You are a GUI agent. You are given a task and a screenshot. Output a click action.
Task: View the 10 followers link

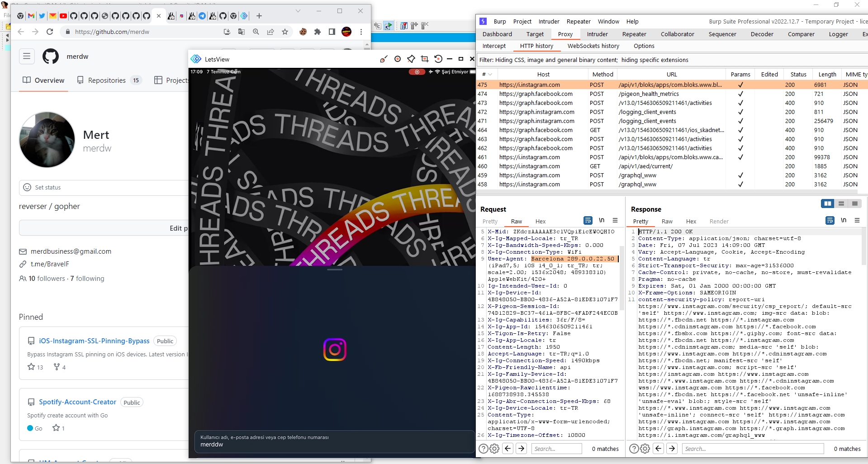pyautogui.click(x=47, y=278)
